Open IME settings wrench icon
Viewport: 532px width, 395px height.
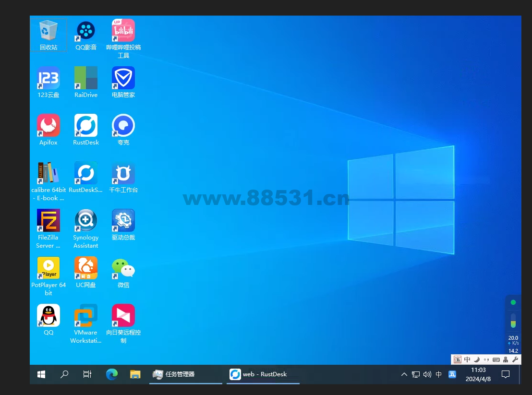(515, 360)
